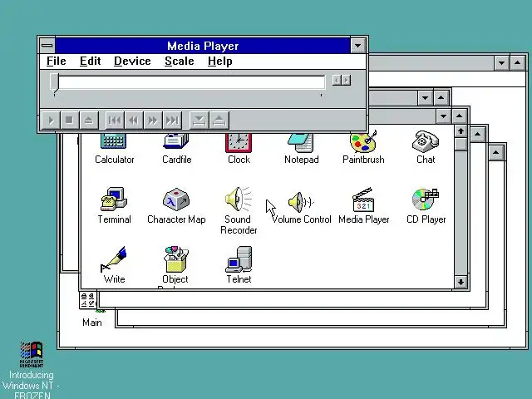Click the Accessories scrollbar thumb
This screenshot has width=532, height=399.
coord(461,144)
